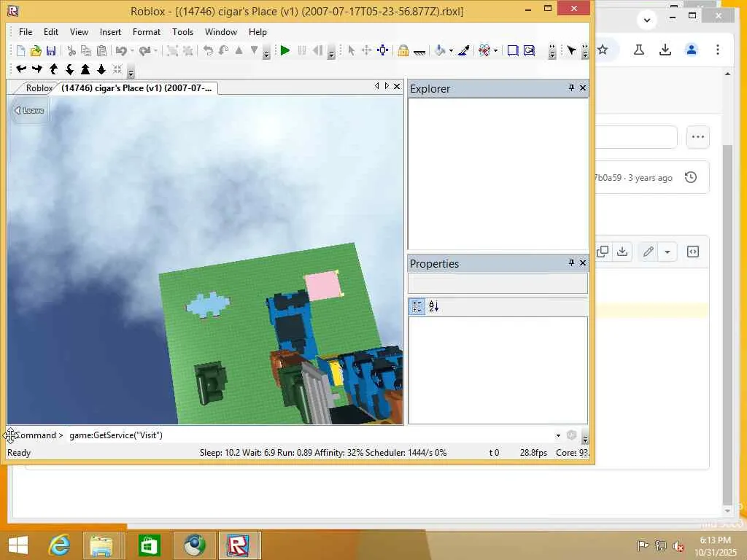Undo the last action with the Undo icon
The height and width of the screenshot is (560, 747).
pyautogui.click(x=122, y=50)
